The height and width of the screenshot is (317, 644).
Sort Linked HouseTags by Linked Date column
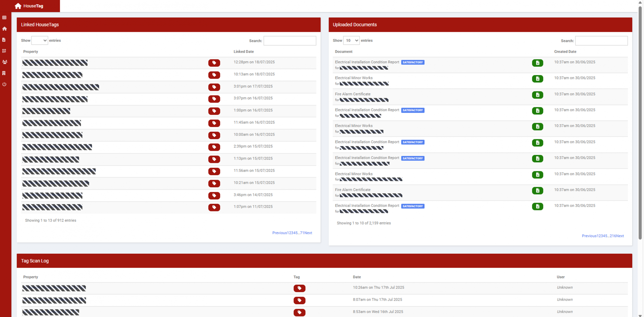pyautogui.click(x=244, y=52)
